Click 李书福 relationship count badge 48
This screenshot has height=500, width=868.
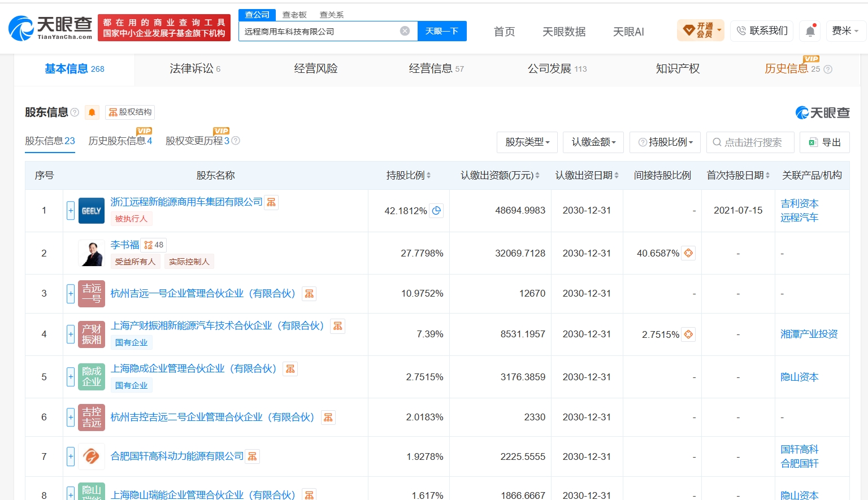154,245
